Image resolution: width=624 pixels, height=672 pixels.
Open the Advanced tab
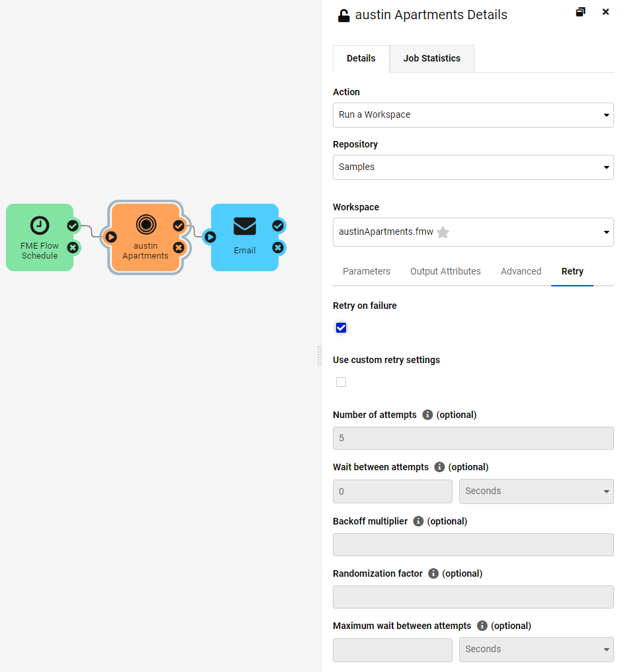point(521,271)
